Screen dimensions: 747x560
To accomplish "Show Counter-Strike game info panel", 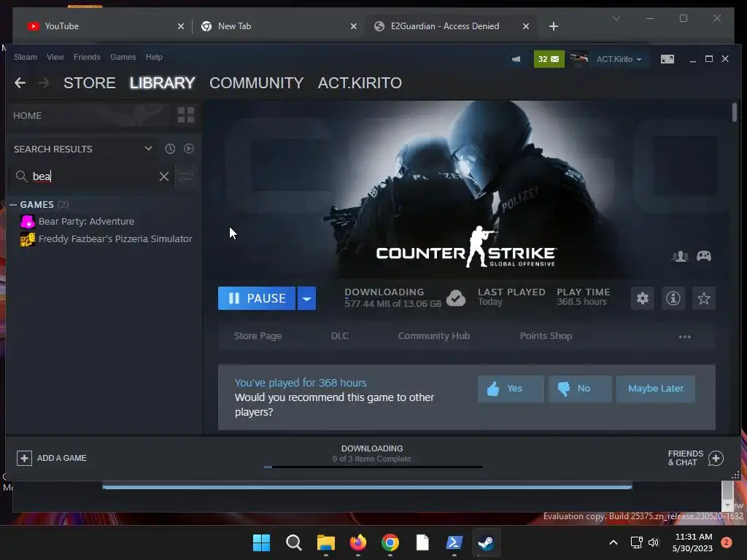I will click(x=673, y=298).
